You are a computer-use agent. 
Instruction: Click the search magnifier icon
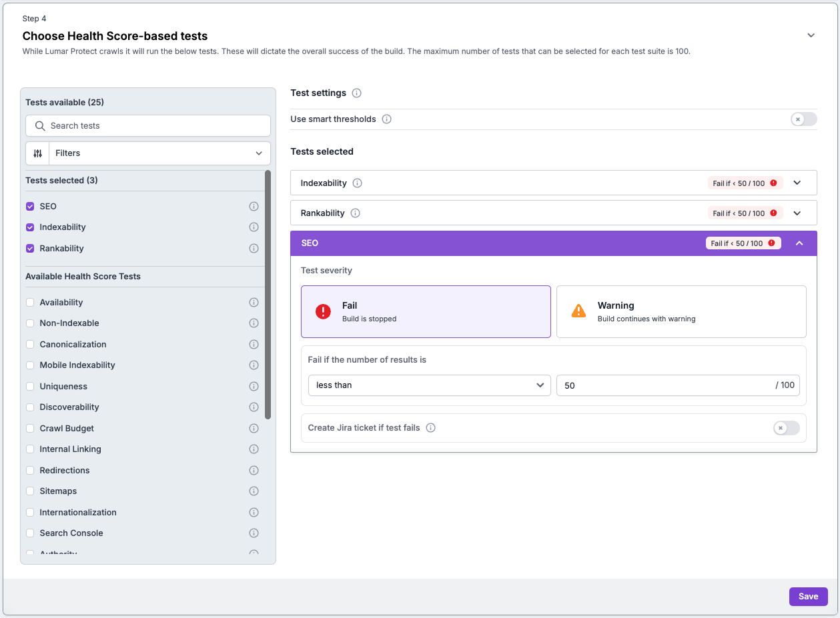pos(40,126)
